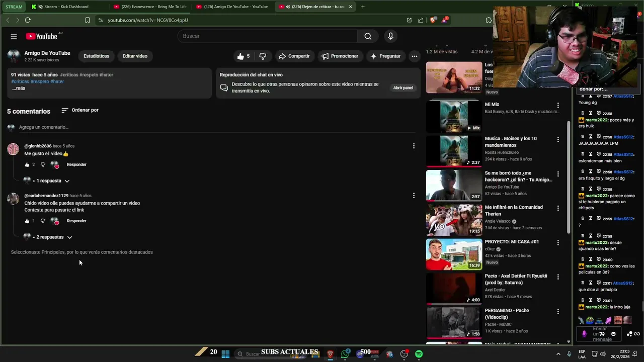Open Promocionar for this video

point(340,56)
